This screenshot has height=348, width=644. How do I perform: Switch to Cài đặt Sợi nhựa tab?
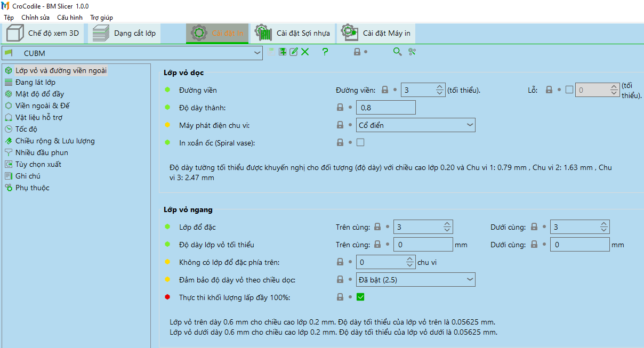tap(293, 33)
